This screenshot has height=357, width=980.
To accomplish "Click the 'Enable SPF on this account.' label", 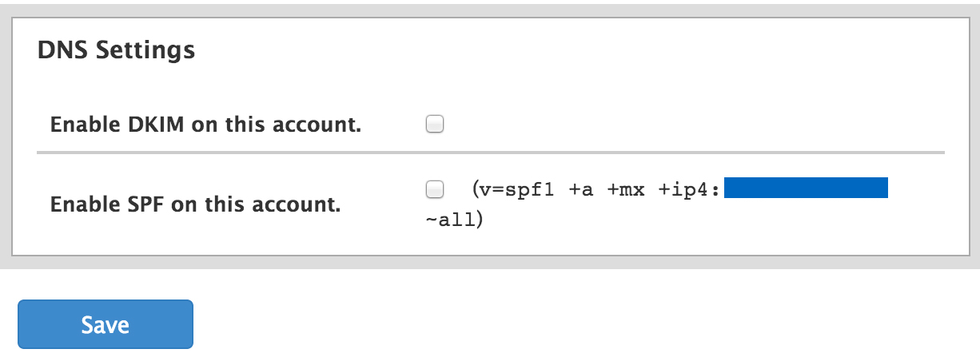I will click(196, 204).
